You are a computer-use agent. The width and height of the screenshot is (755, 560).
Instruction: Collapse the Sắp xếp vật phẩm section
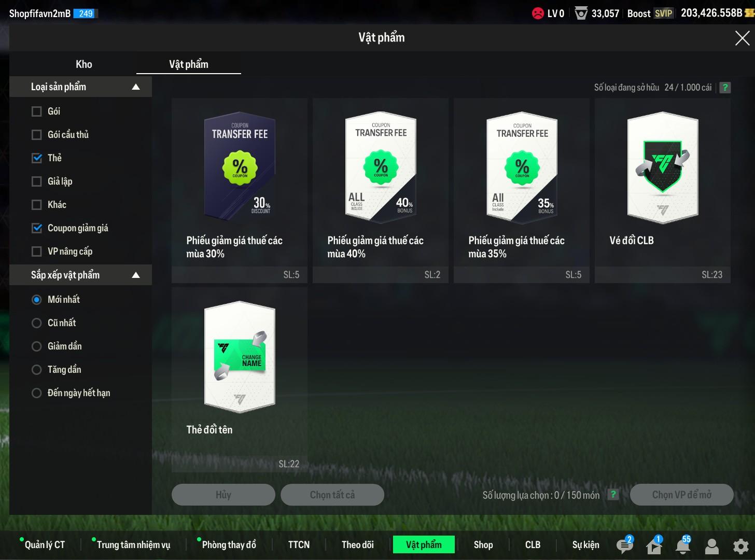(x=136, y=275)
